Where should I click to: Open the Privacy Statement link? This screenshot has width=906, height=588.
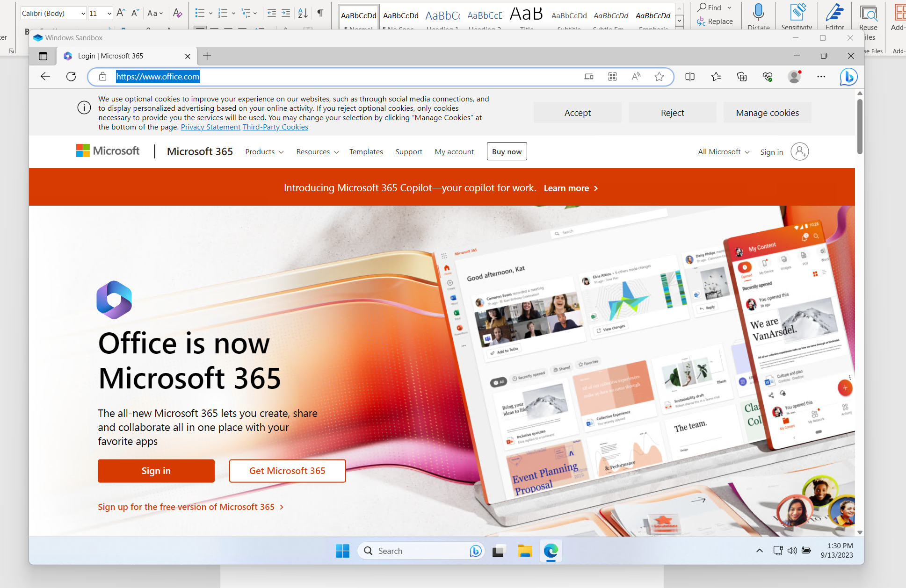(210, 127)
